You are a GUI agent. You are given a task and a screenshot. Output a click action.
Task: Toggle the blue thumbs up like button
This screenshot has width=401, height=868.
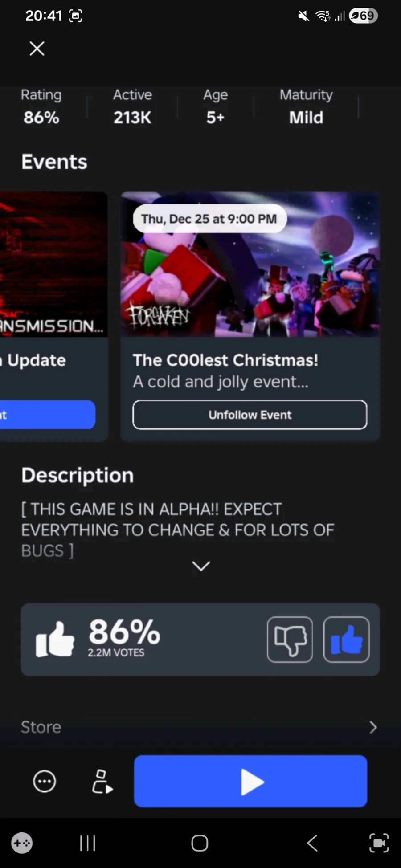click(x=346, y=640)
